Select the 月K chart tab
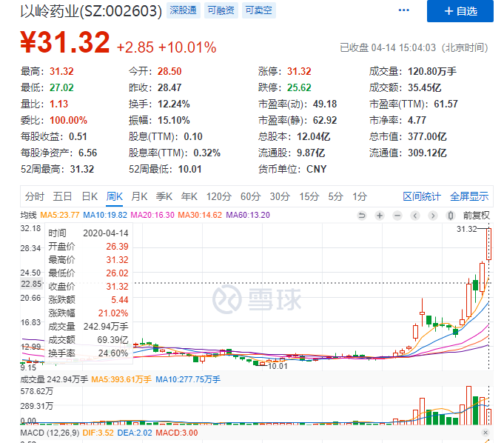Screen dimensions: 504x443 tap(139, 196)
